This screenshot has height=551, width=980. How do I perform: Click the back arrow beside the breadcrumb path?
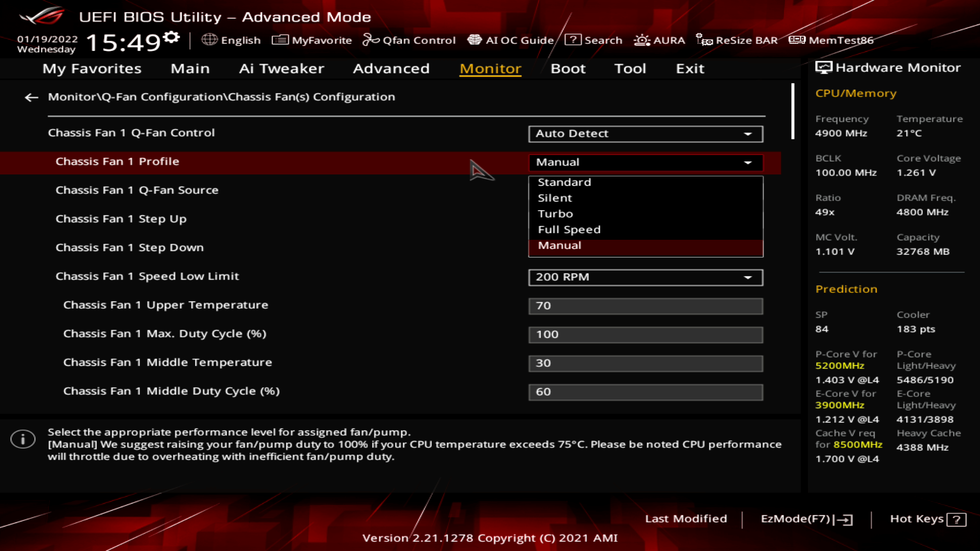pos(32,97)
